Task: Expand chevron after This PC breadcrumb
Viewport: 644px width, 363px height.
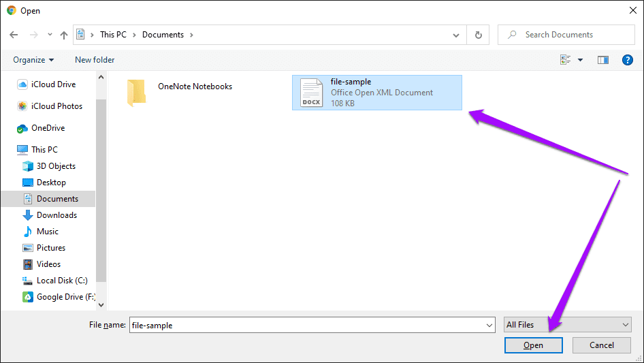Action: (134, 35)
